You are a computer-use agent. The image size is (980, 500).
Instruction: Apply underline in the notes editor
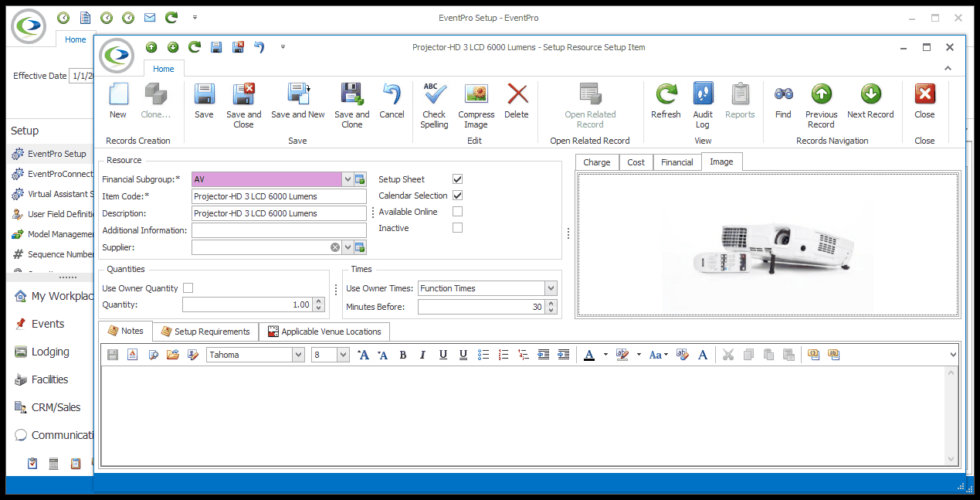(x=443, y=355)
